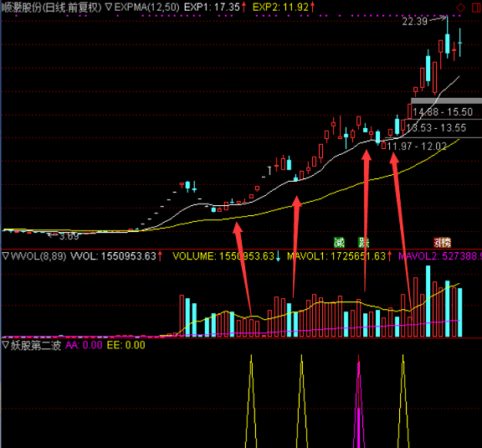Click the EXP1: 17.35 value
The image size is (482, 448).
(x=212, y=7)
